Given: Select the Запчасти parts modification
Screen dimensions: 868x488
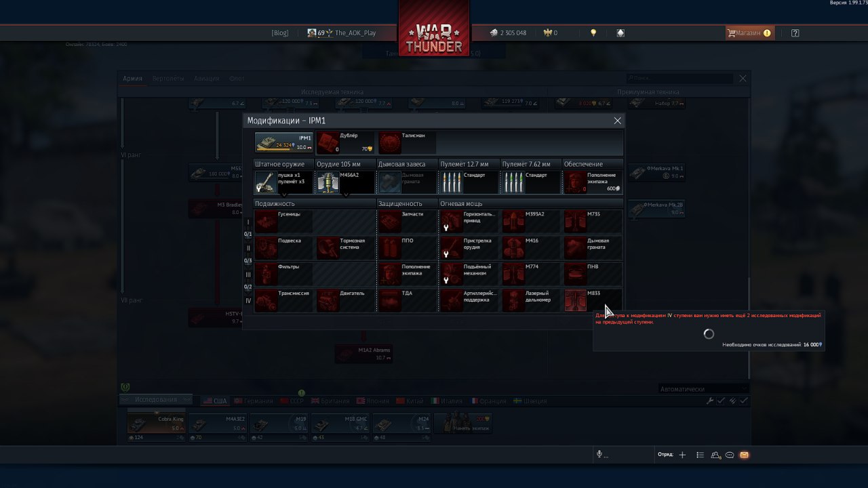Looking at the screenshot, I should click(x=408, y=222).
